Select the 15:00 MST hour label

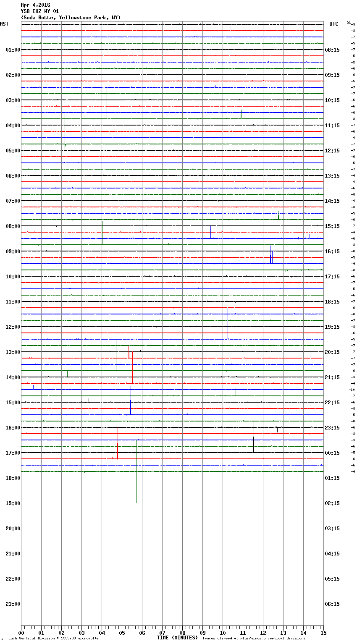pyautogui.click(x=13, y=403)
